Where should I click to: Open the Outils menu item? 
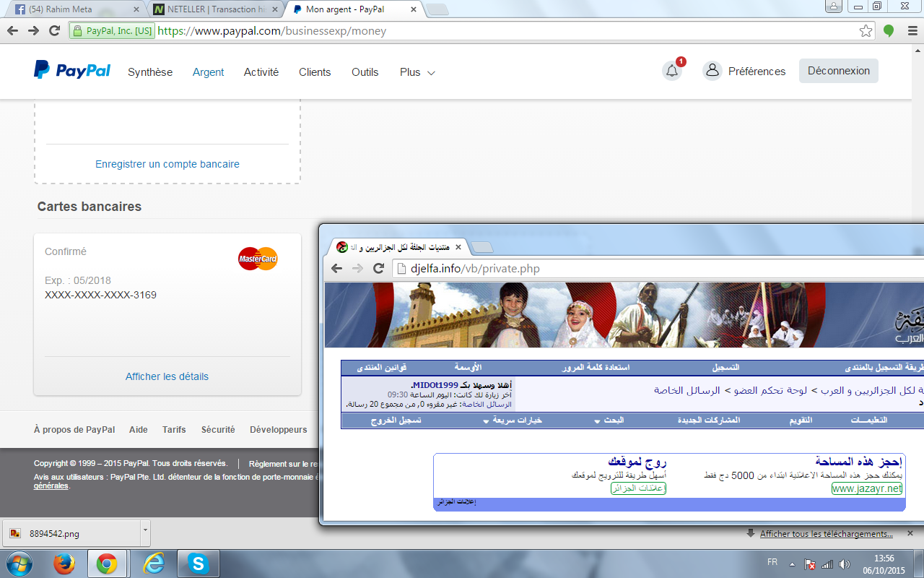[x=365, y=72]
